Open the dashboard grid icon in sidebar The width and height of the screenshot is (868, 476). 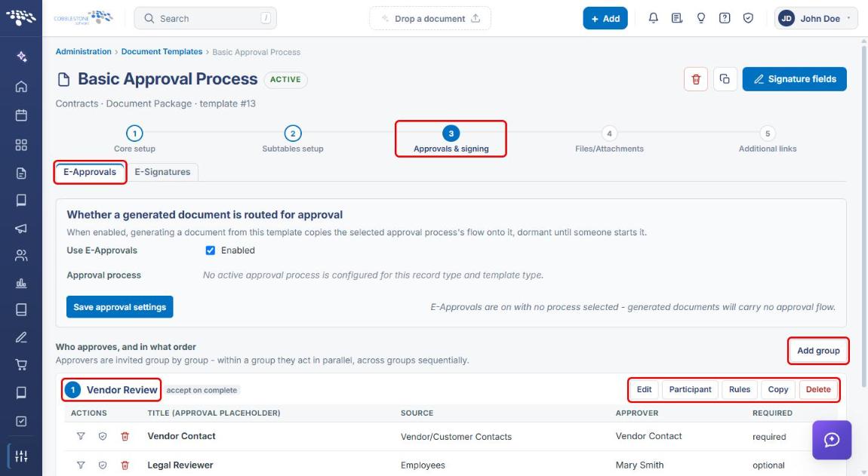point(21,145)
